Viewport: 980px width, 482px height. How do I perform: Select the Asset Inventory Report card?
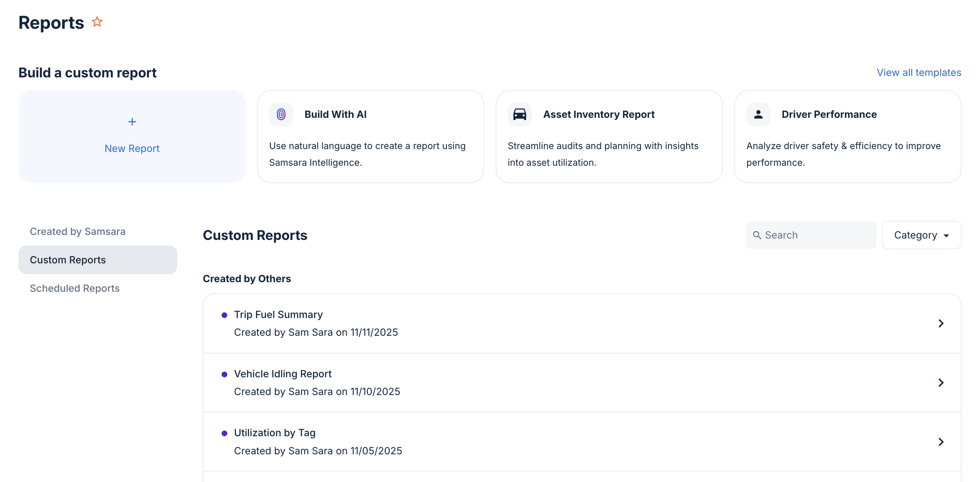point(609,137)
